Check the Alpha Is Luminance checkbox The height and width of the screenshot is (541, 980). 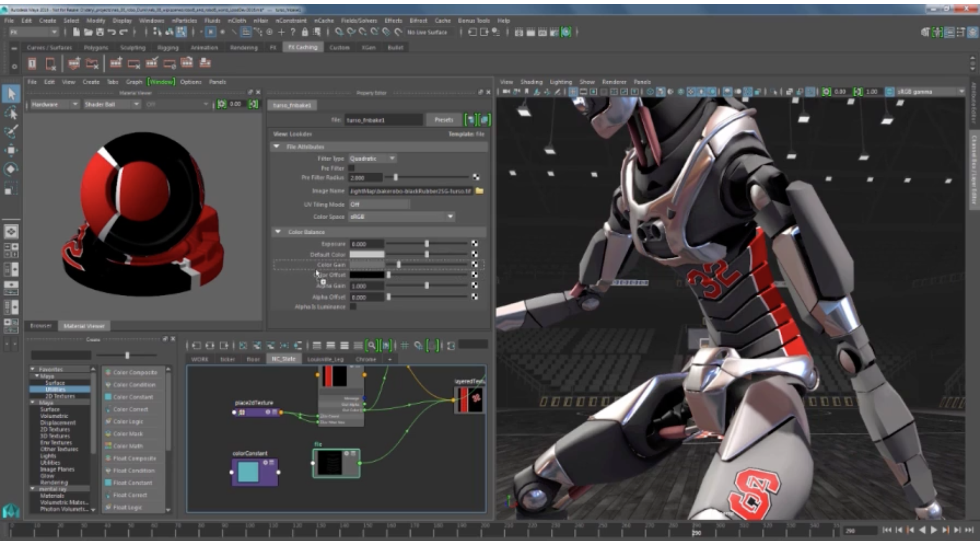point(352,307)
